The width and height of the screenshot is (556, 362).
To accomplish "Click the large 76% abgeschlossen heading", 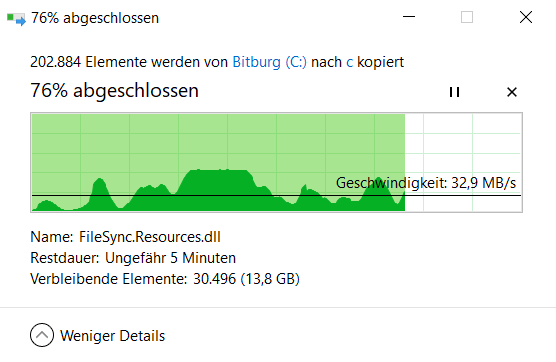I will pos(115,90).
